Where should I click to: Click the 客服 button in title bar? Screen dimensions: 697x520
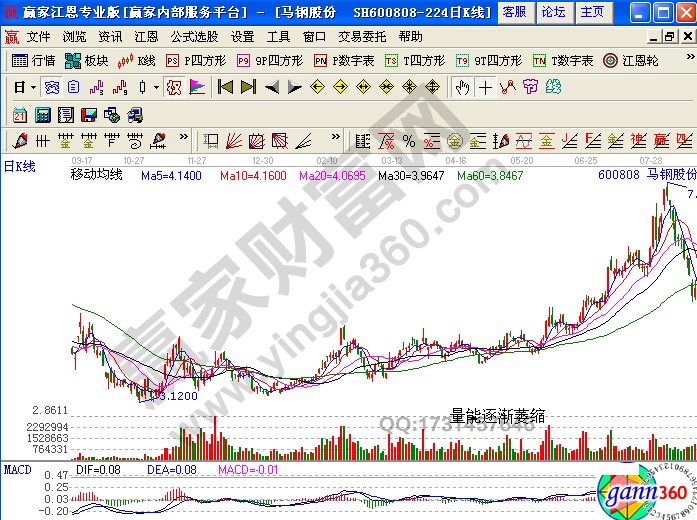(x=514, y=12)
